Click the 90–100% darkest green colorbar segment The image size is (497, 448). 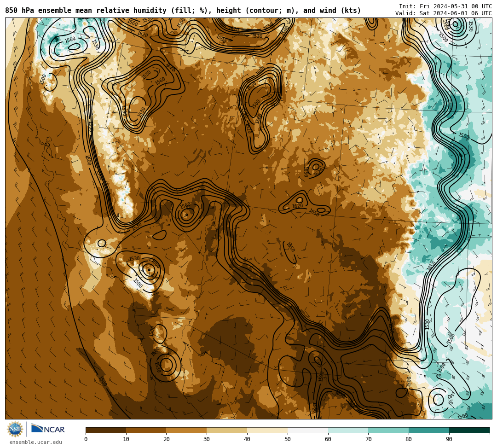click(469, 430)
